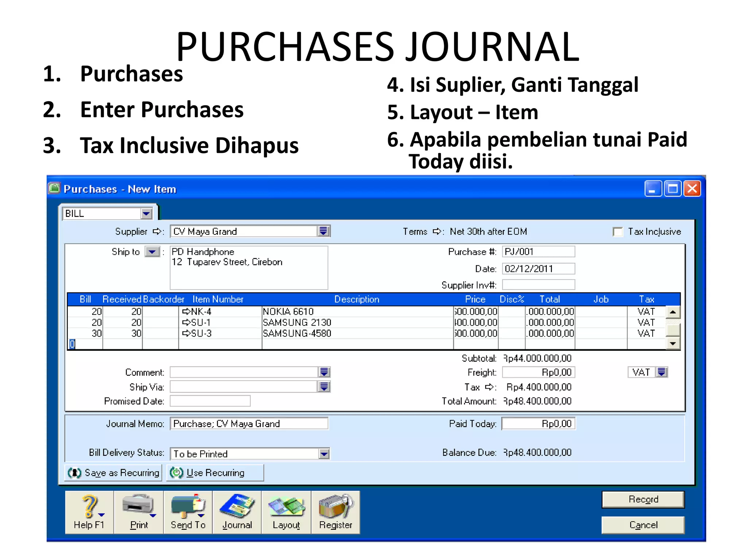Click the Cancel button
This screenshot has width=747, height=560.
click(x=643, y=525)
